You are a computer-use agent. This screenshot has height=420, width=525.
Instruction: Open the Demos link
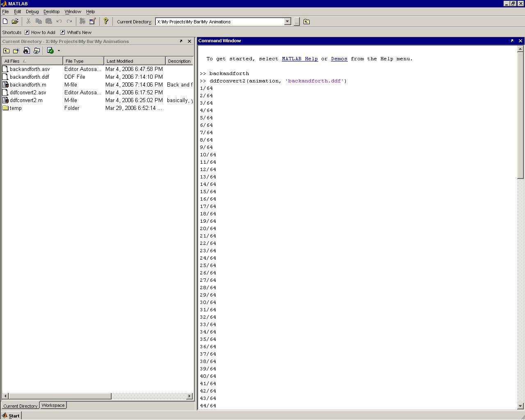coord(339,59)
